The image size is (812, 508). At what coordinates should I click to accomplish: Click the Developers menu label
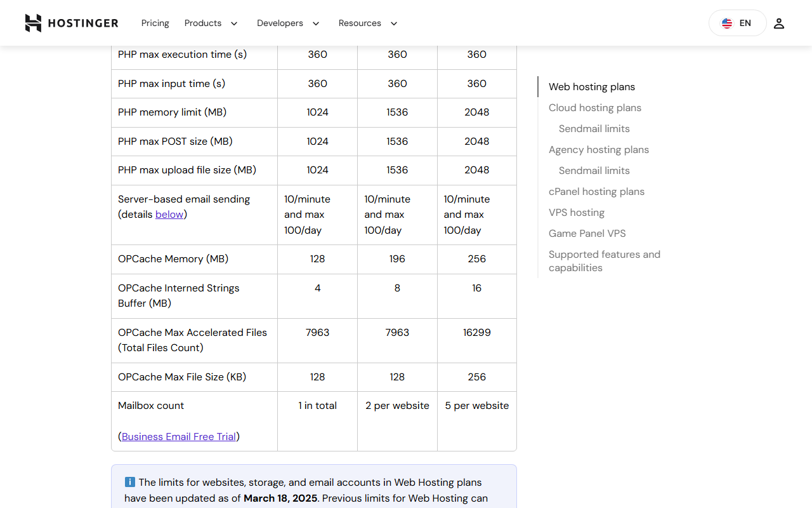click(x=280, y=23)
